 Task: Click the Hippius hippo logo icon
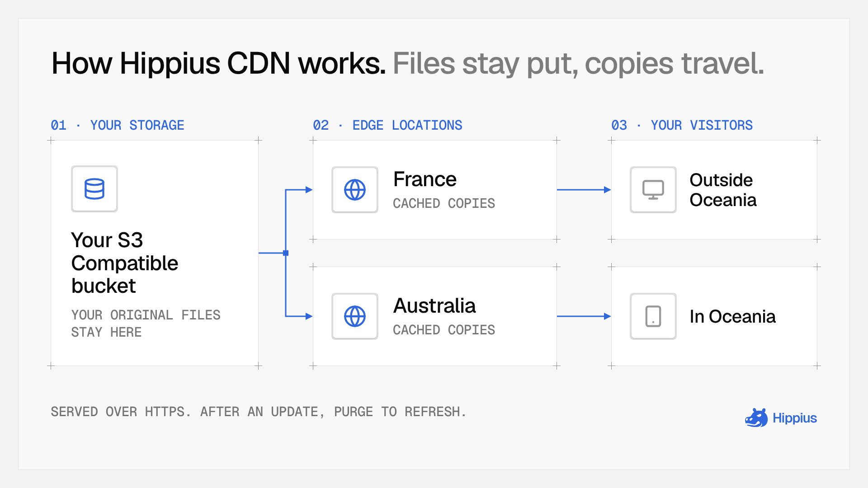point(756,418)
